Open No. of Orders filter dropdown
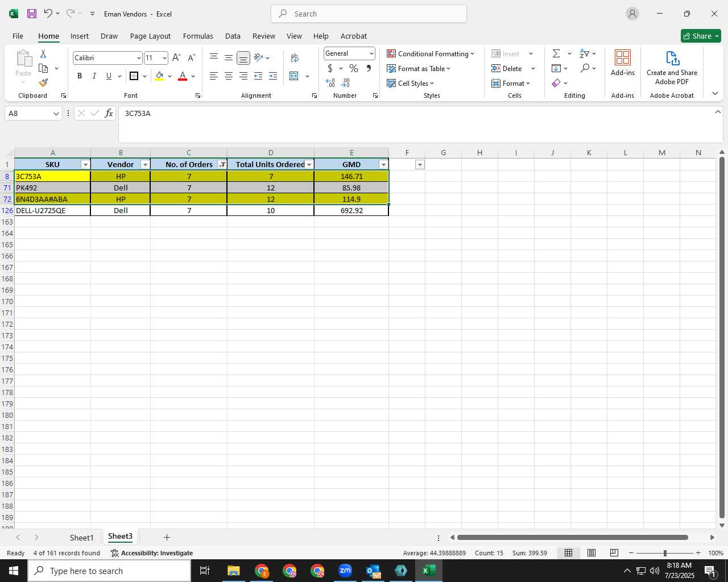The height and width of the screenshot is (582, 728). coord(222,164)
